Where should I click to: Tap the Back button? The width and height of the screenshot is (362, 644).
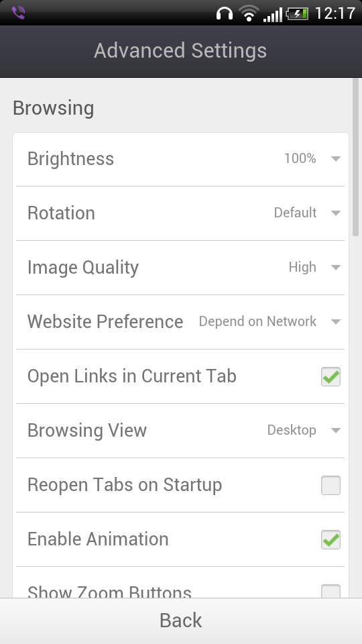click(181, 621)
